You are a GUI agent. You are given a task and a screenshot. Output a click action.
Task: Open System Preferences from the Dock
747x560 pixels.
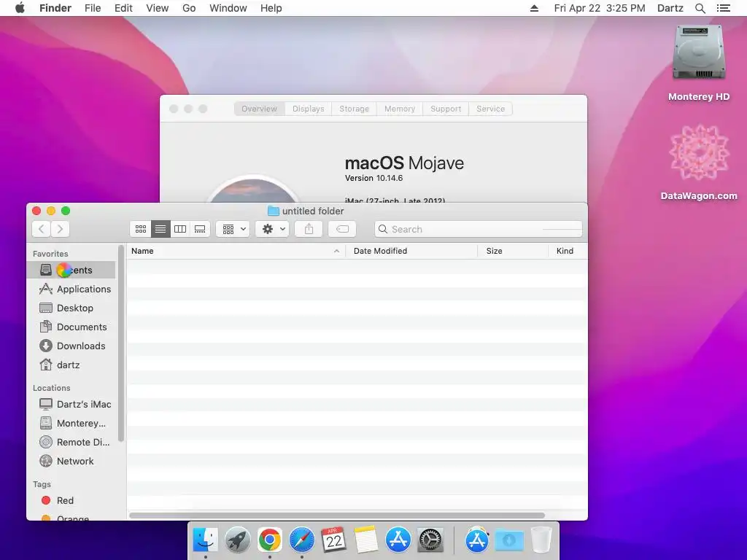tap(430, 540)
